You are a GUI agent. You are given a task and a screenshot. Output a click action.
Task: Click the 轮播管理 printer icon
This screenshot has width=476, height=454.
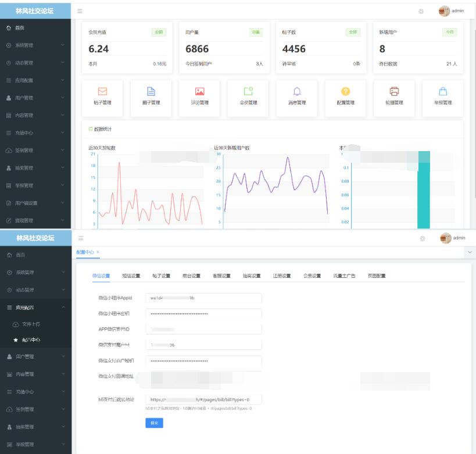click(x=394, y=92)
